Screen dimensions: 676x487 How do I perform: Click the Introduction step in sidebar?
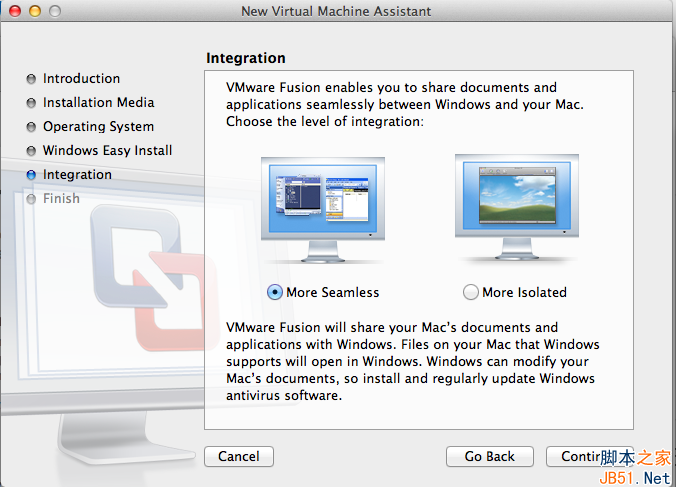[81, 78]
